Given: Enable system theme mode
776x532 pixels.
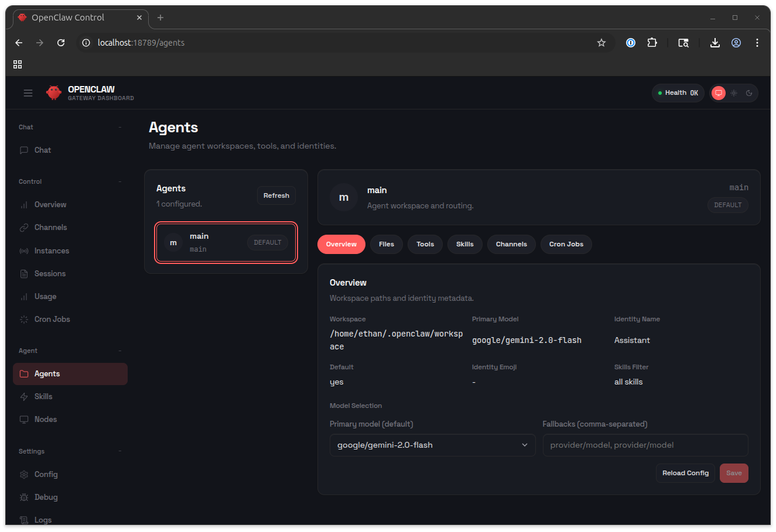Looking at the screenshot, I should pyautogui.click(x=718, y=92).
